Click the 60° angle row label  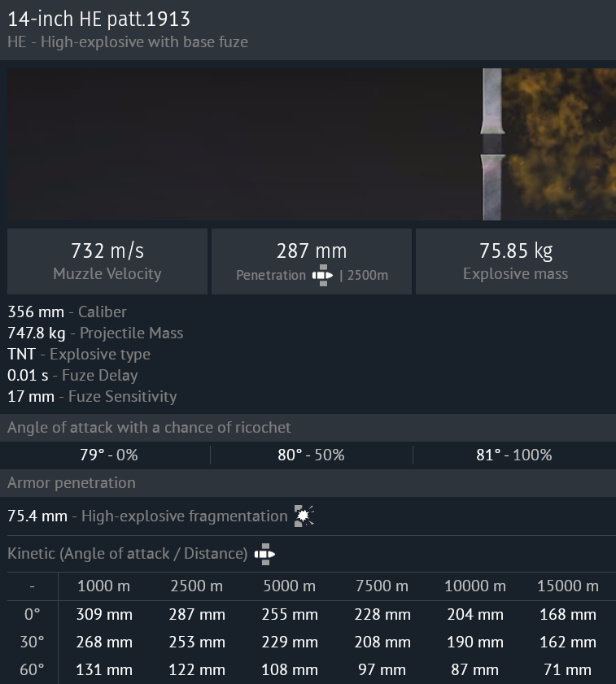coord(32,669)
